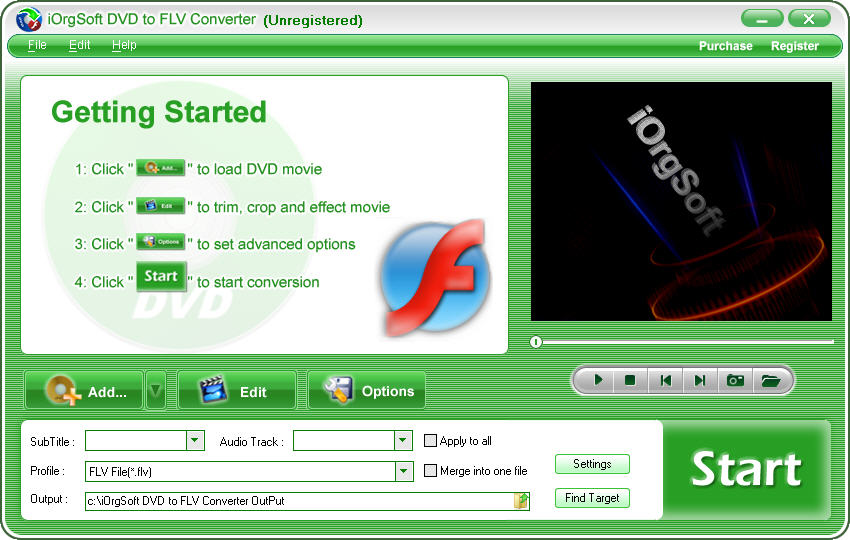Click the Settings button
This screenshot has height=540, width=850.
(592, 464)
